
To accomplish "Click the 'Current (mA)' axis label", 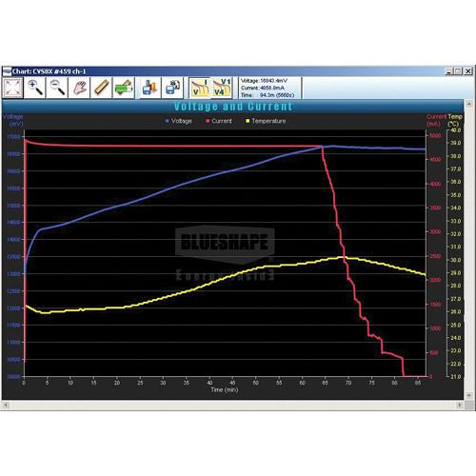I will point(436,120).
